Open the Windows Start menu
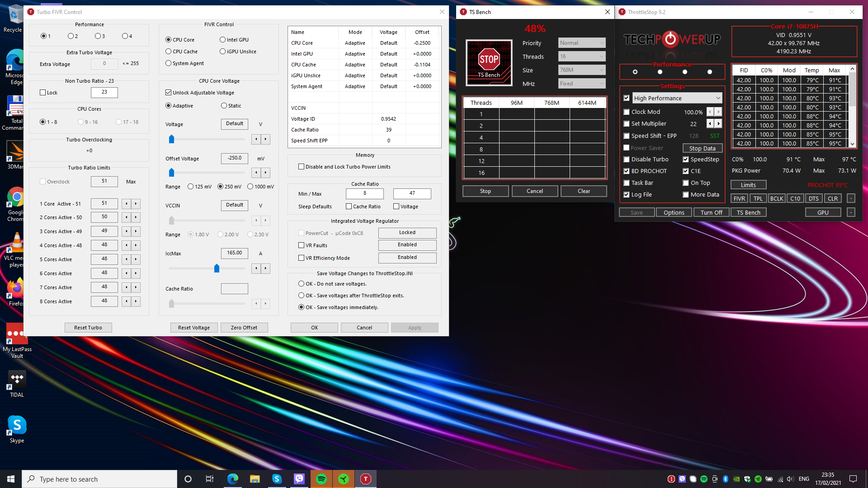The image size is (868, 488). [11, 479]
